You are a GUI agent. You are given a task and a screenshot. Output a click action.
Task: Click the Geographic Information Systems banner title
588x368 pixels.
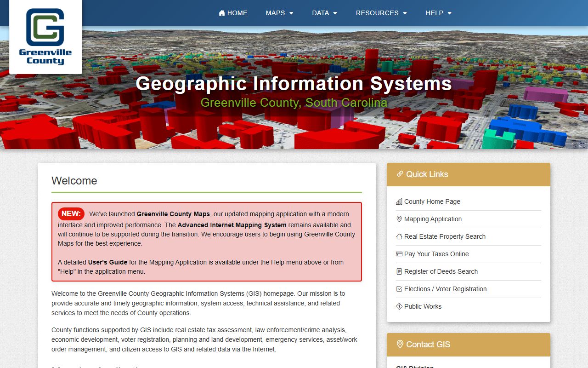click(294, 84)
